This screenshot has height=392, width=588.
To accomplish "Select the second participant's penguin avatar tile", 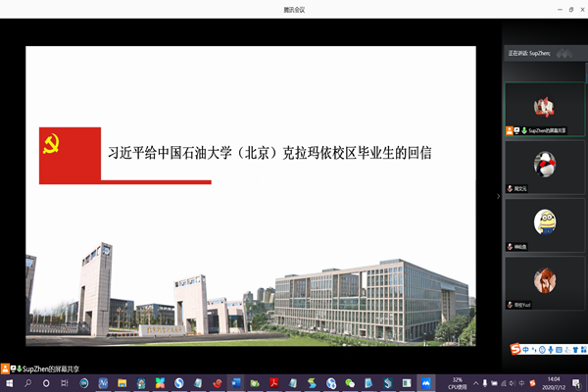I will click(545, 166).
